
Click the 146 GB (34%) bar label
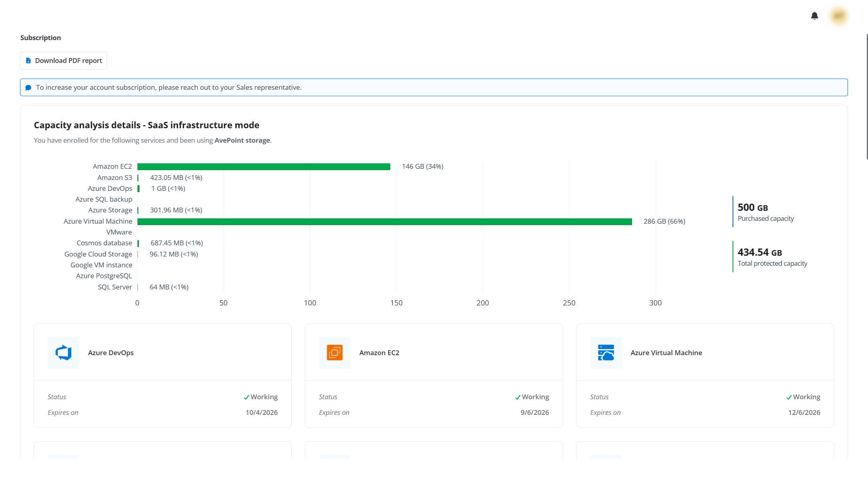[423, 166]
